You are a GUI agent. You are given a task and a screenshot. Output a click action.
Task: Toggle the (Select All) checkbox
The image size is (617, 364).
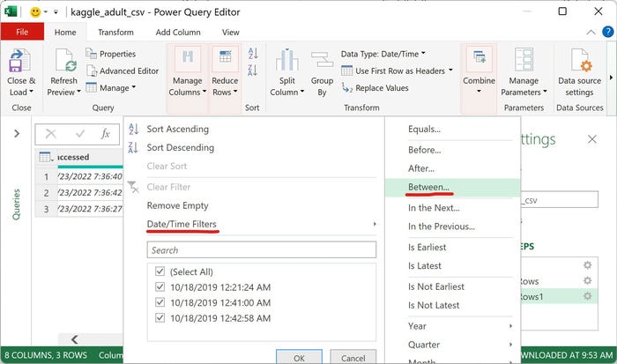pyautogui.click(x=160, y=271)
